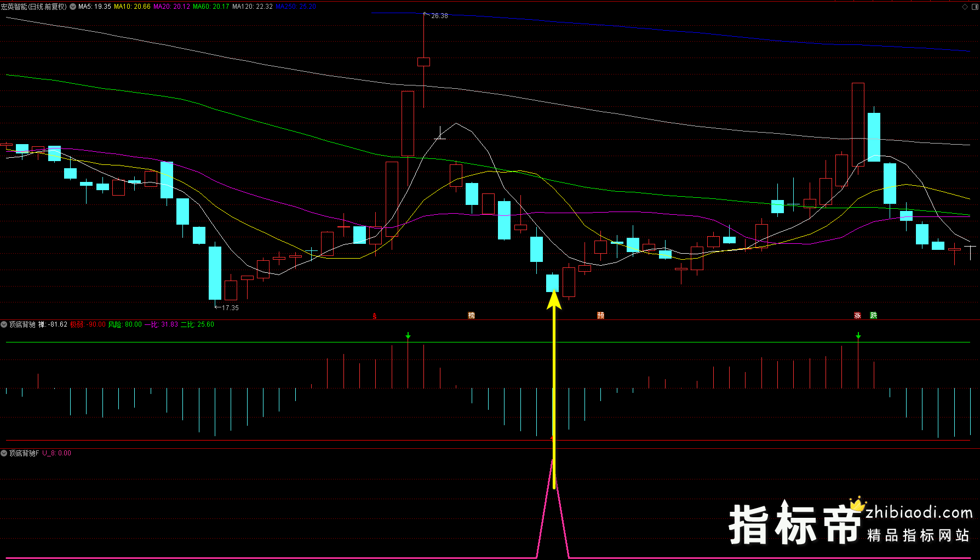Screen dimensions: 980x560
Task: Click the MA60: 20.17 label
Action: tap(211, 7)
